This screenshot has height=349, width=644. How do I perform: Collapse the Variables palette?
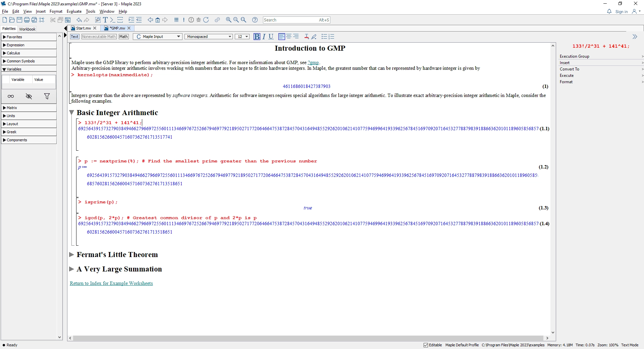pos(29,69)
